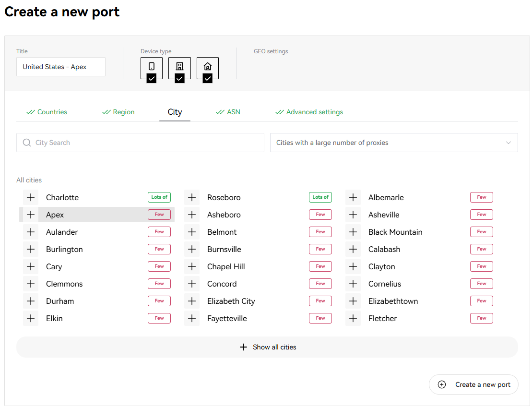Add Elizabethtown using its plus icon

[353, 301]
